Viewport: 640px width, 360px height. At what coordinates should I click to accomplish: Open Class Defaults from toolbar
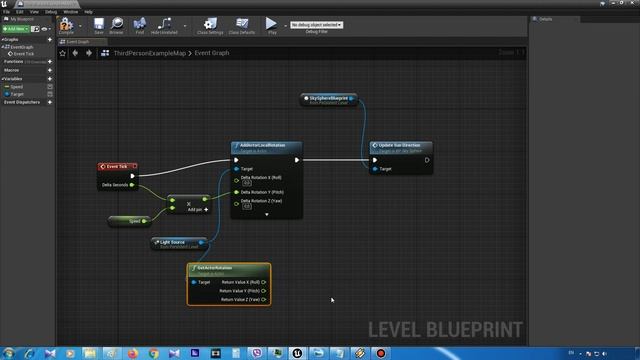coord(242,25)
